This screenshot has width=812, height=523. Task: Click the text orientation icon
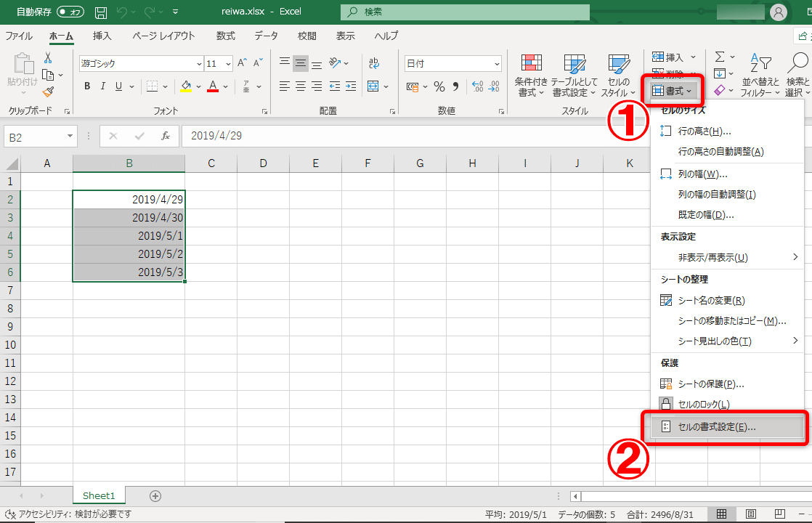(335, 62)
